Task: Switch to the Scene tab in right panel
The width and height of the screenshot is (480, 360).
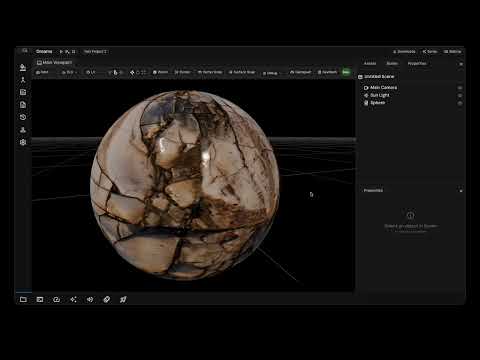Action: coord(392,63)
